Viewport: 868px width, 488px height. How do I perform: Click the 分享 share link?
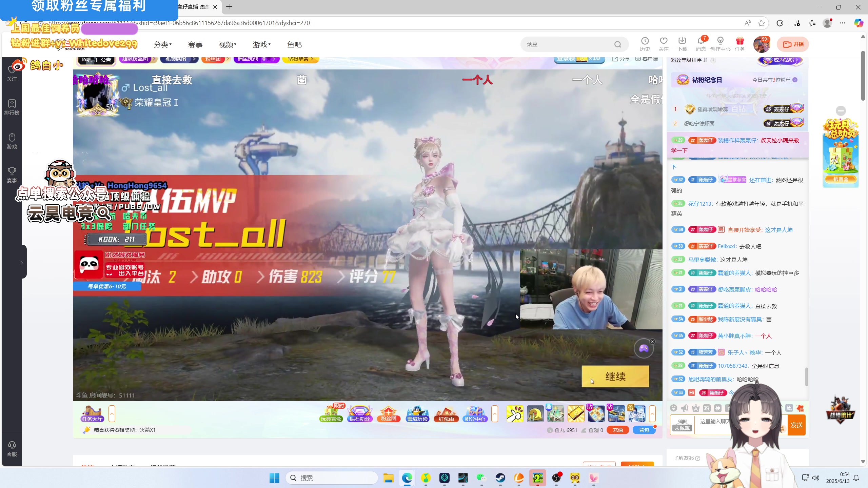(621, 59)
